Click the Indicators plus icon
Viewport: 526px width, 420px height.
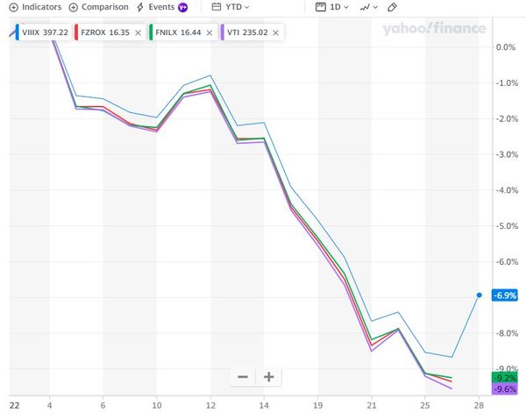[x=13, y=7]
